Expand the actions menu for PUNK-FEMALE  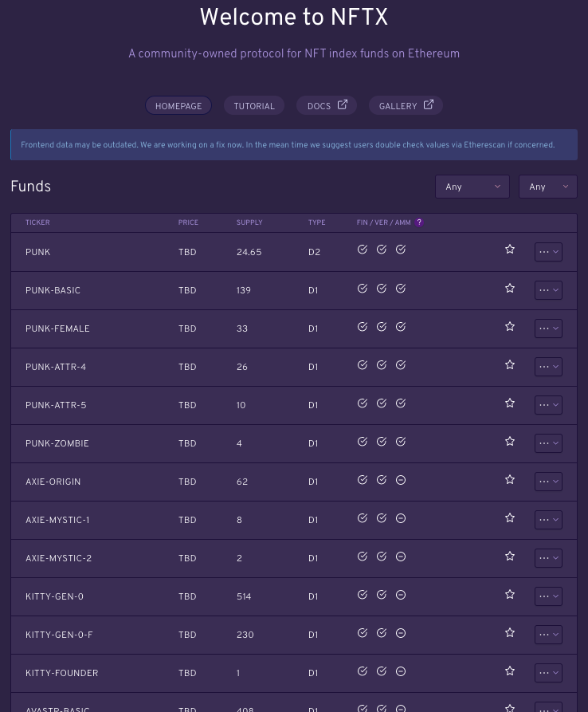[x=548, y=328]
